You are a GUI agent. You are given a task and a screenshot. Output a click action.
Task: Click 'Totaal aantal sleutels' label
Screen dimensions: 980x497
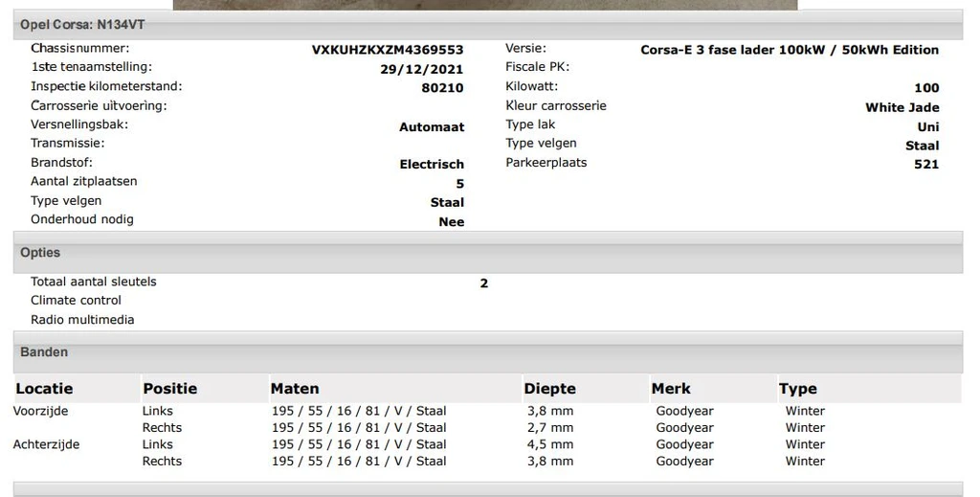(94, 282)
